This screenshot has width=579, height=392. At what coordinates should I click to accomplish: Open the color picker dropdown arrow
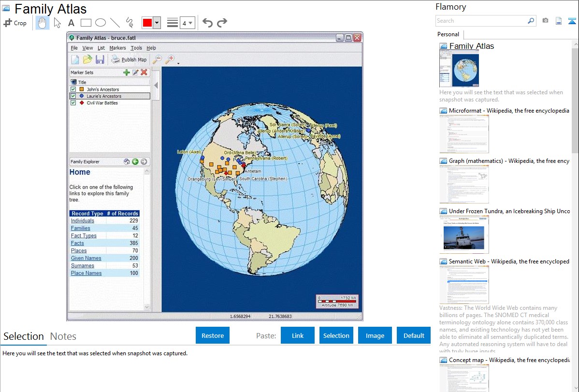(x=157, y=23)
